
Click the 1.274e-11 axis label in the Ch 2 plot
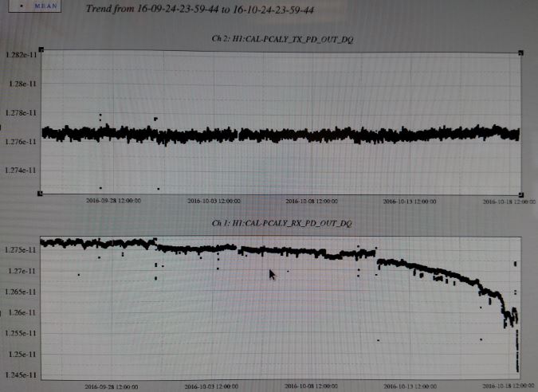click(x=21, y=171)
